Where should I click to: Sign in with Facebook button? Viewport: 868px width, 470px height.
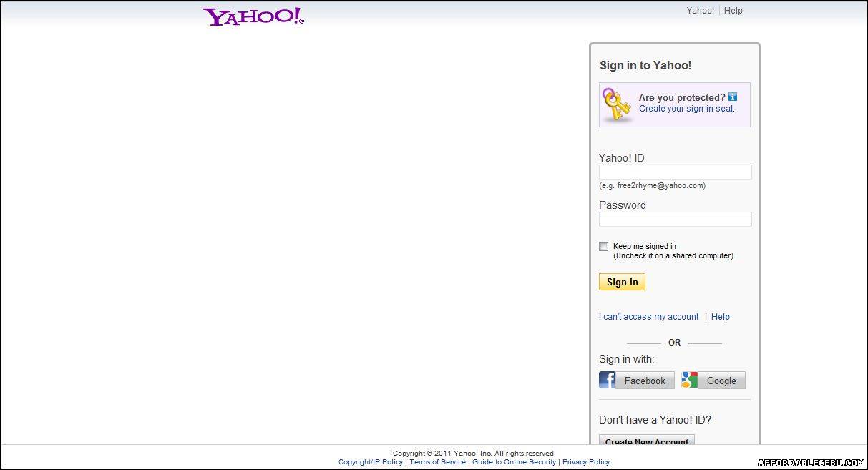click(x=637, y=380)
